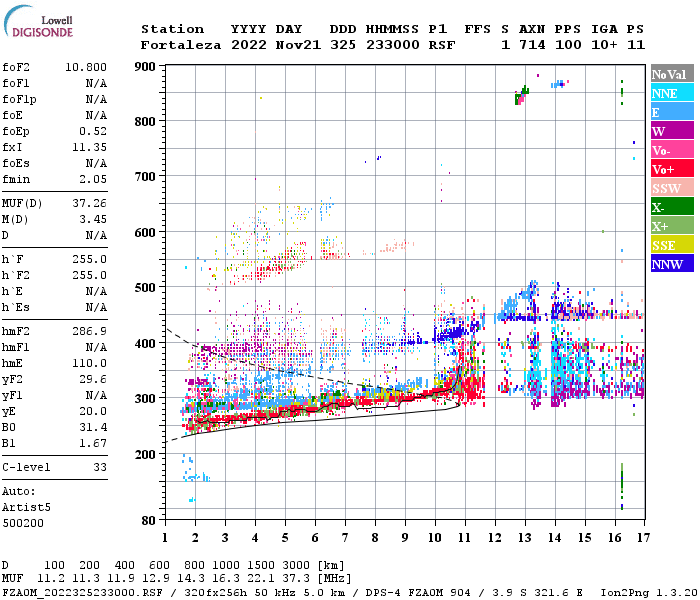
Task: Click the day number 325
Action: click(x=343, y=45)
